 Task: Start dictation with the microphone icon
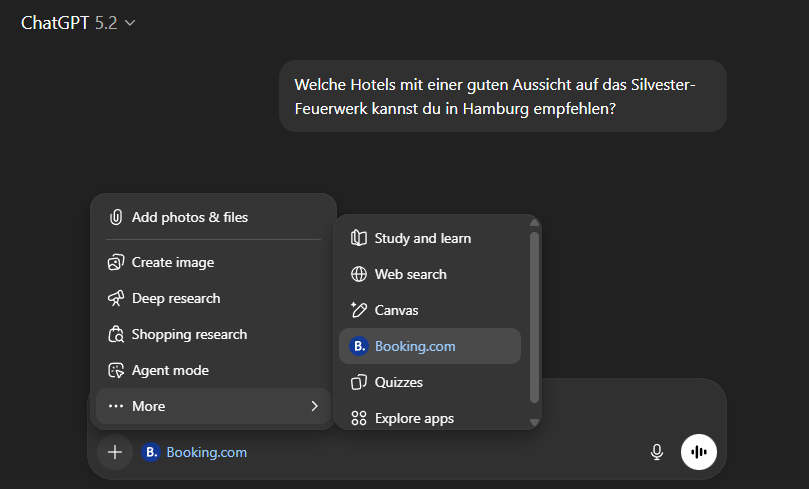tap(657, 452)
